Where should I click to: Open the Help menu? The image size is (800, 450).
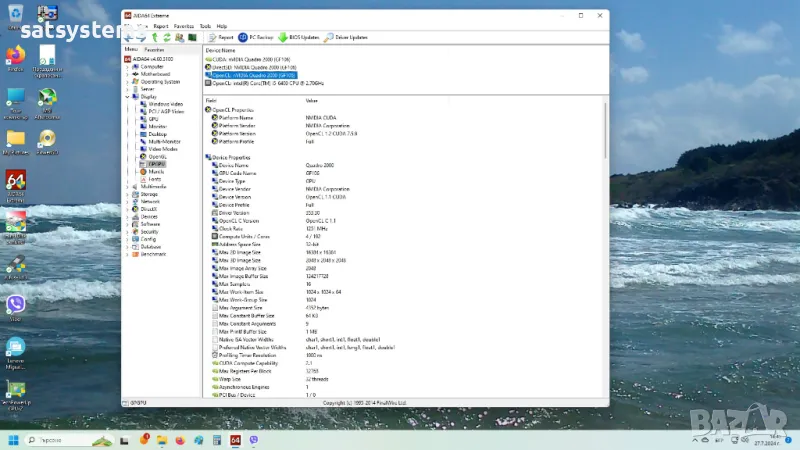(x=222, y=26)
